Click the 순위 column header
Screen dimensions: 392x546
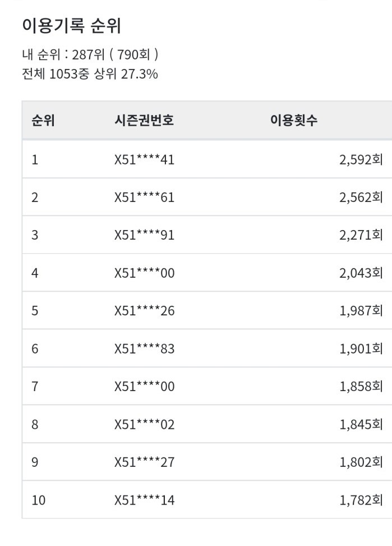[x=43, y=121]
